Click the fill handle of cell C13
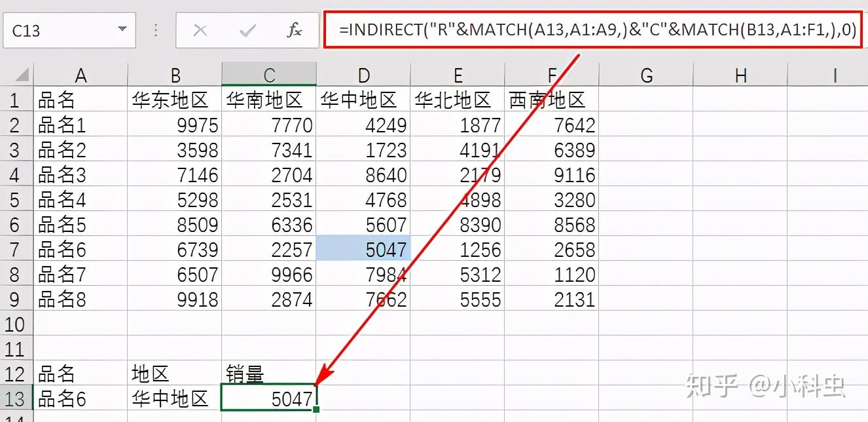The image size is (868, 422). pyautogui.click(x=317, y=410)
